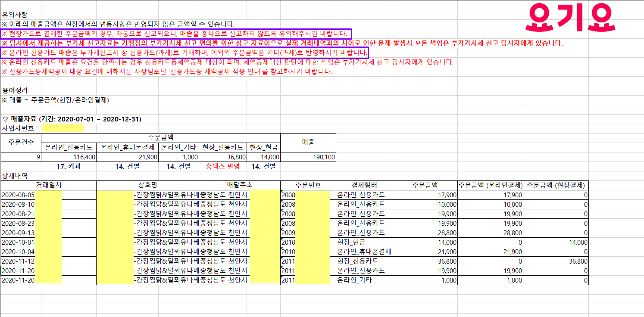Select the 상호명 cell in the 2020-08-23 row
This screenshot has height=317, width=644.
(148, 223)
